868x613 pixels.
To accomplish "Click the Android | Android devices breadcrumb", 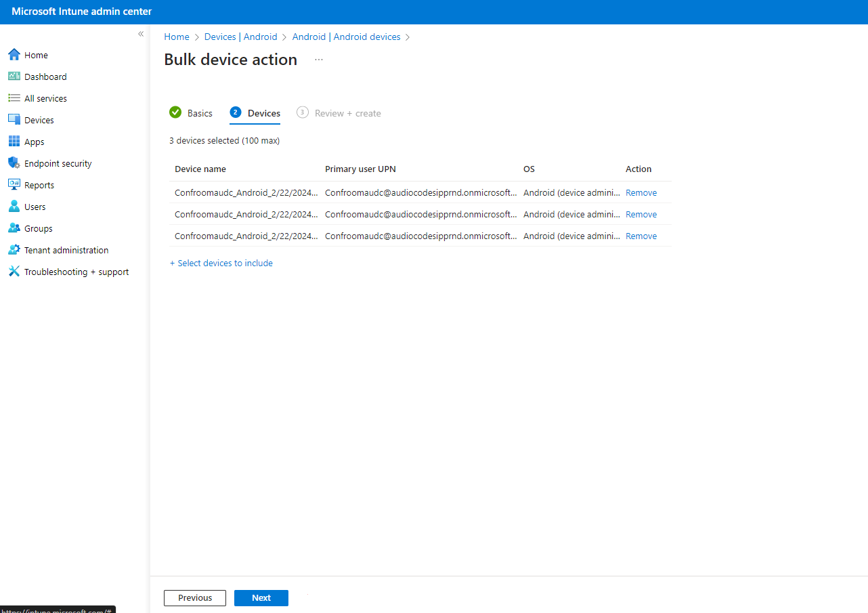I will coord(347,37).
